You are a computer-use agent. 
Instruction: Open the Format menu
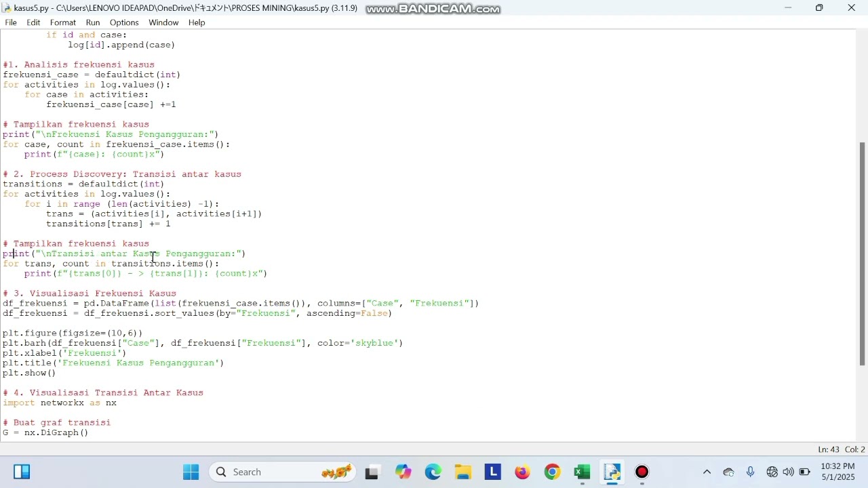coord(63,22)
